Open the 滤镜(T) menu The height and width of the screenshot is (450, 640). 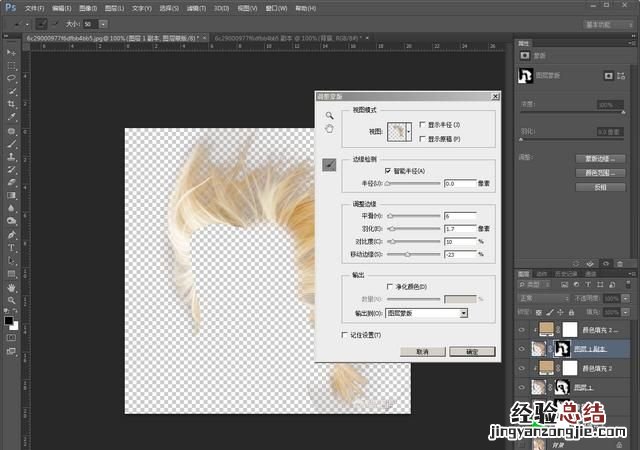196,8
